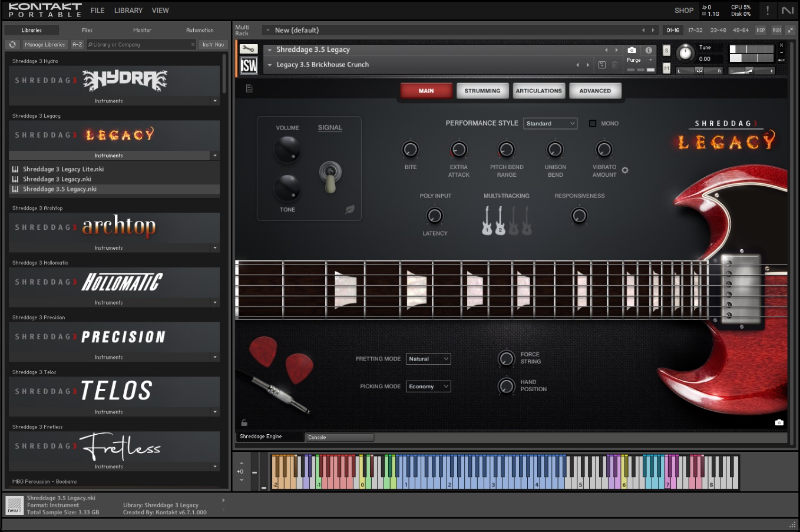Screen dimensions: 800x532
Task: Open the snapshot camera icon in header
Action: tap(632, 50)
